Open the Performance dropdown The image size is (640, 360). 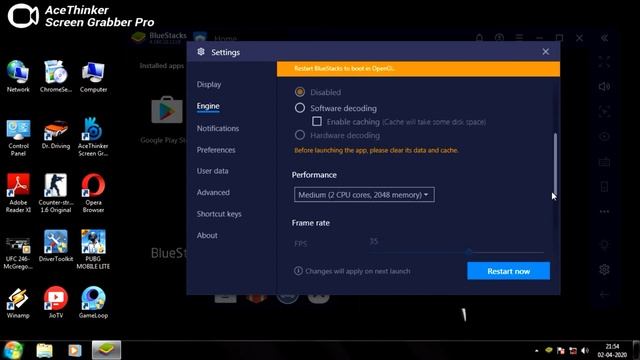pyautogui.click(x=364, y=195)
